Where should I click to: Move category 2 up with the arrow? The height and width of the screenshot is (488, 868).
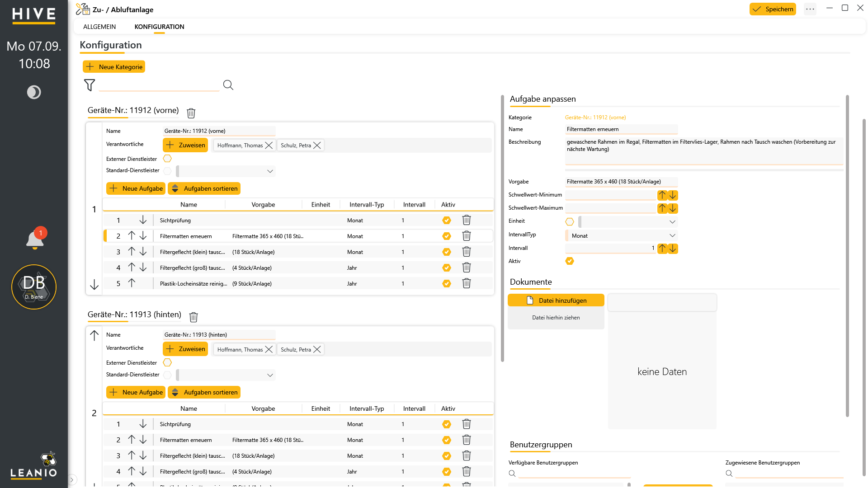(x=94, y=335)
